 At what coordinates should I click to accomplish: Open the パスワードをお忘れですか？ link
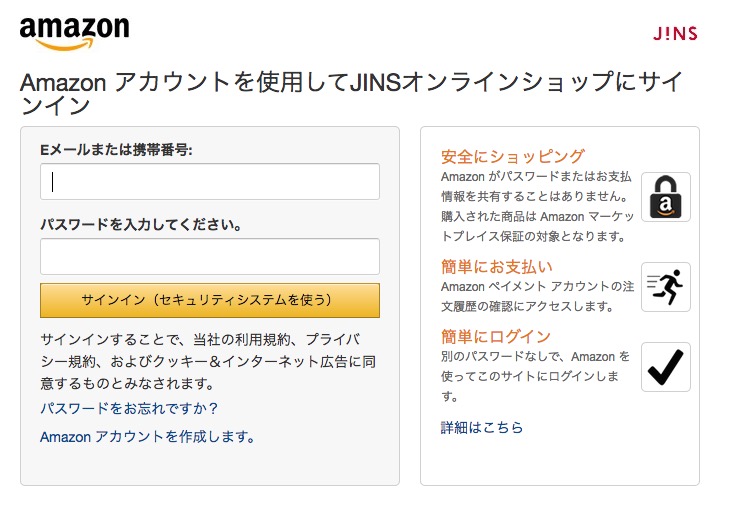(129, 408)
